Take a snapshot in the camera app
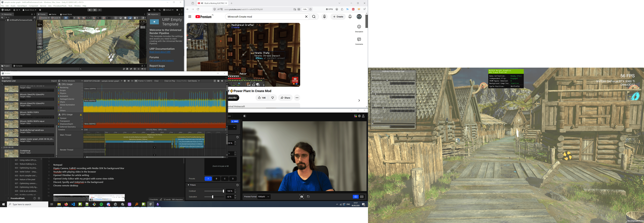Image resolution: width=644 pixels, height=223 pixels. click(x=301, y=197)
